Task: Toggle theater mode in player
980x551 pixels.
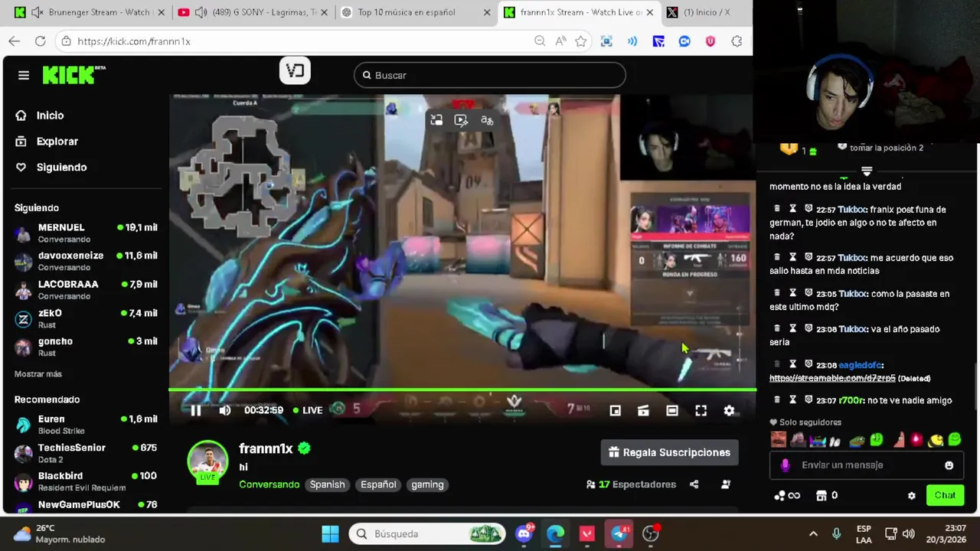Action: pyautogui.click(x=671, y=411)
